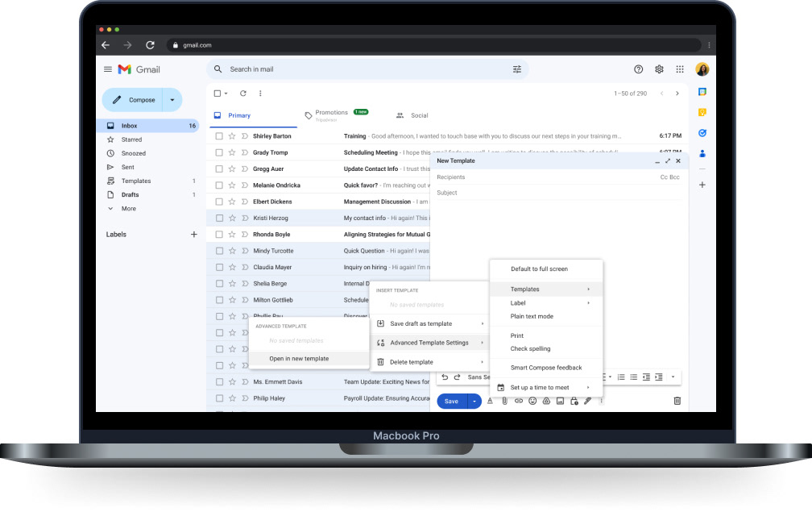
Task: Open the select-all checkbox dropdown arrow
Action: pyautogui.click(x=226, y=94)
